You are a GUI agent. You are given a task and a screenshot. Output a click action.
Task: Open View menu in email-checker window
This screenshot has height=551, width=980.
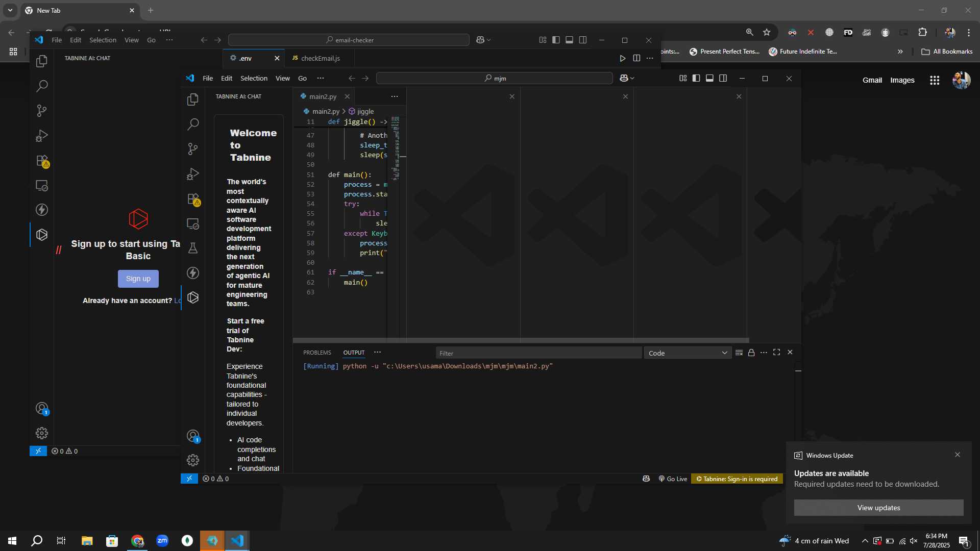(x=132, y=40)
